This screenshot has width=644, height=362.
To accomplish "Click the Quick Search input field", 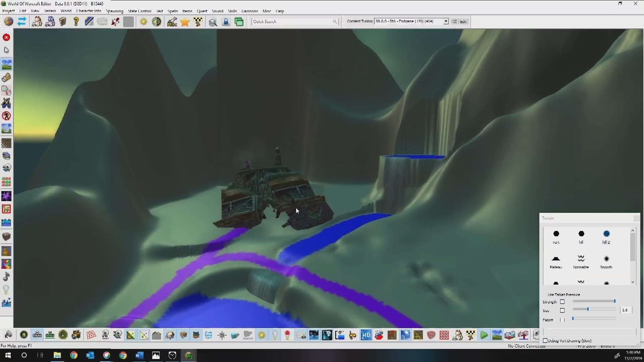I will point(292,21).
